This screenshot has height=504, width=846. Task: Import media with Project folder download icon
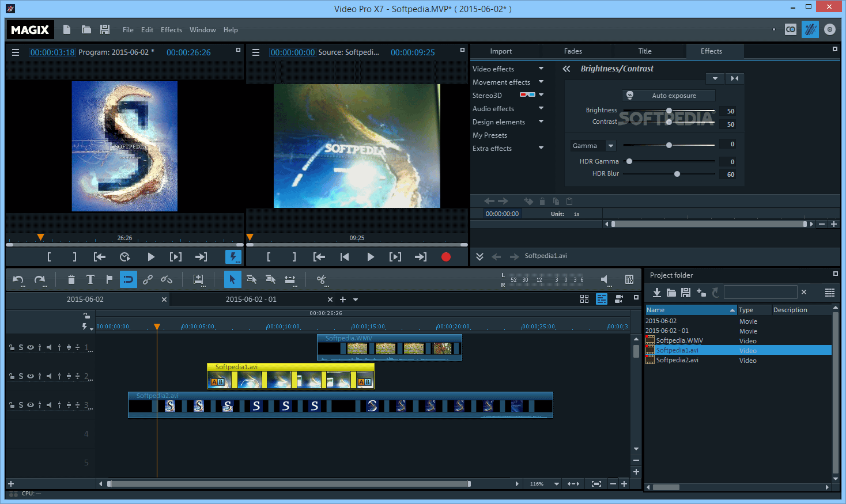point(657,293)
